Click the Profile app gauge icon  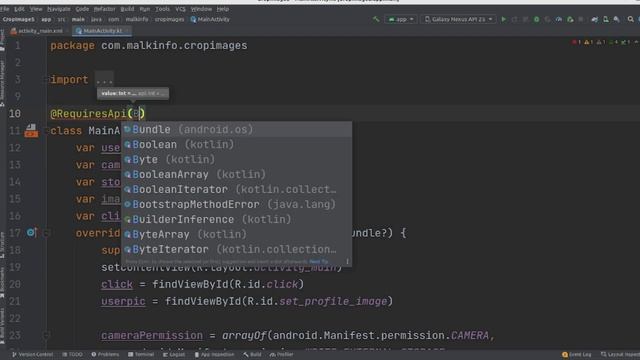coord(558,19)
